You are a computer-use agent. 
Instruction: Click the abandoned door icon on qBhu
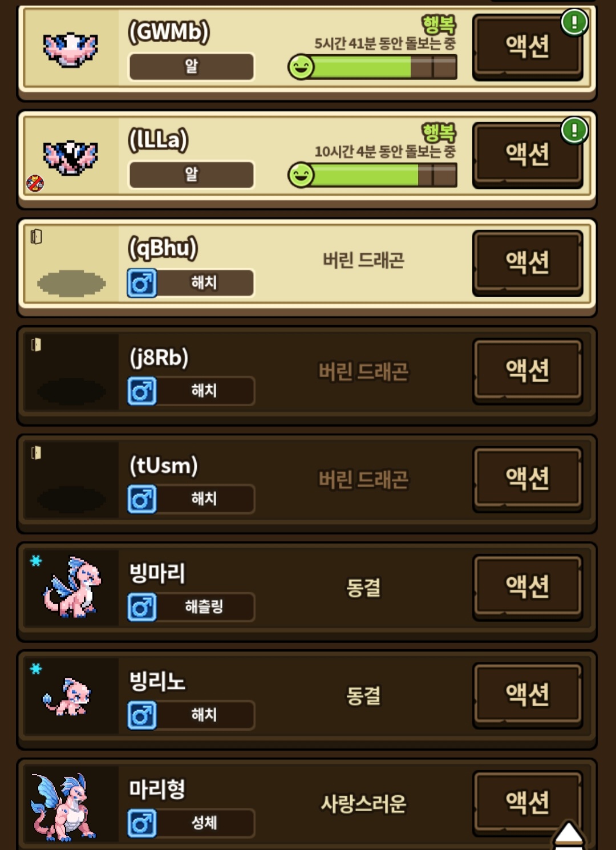tap(36, 237)
